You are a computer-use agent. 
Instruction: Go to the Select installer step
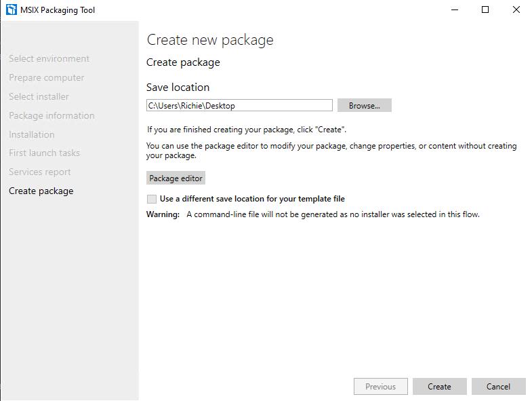(x=39, y=96)
